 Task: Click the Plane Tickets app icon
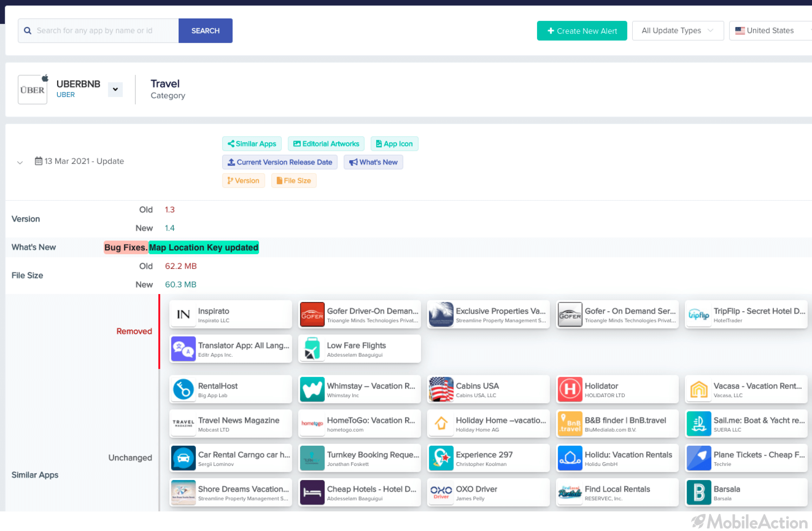click(x=699, y=458)
